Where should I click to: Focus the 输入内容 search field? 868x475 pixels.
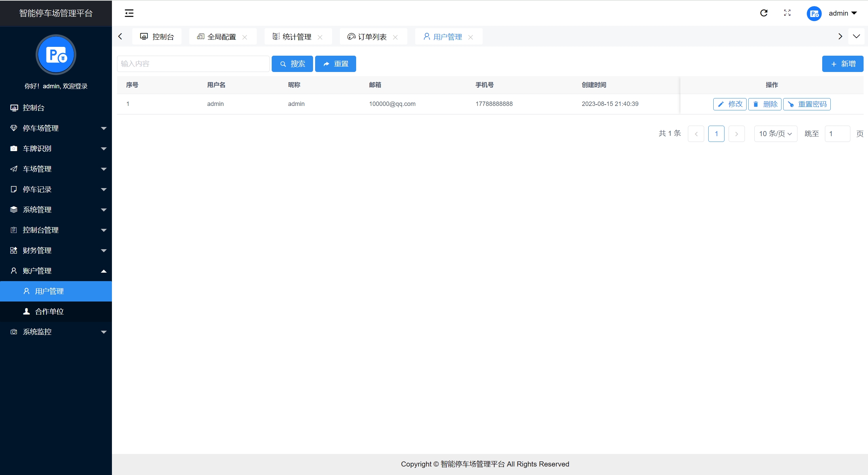(x=193, y=64)
